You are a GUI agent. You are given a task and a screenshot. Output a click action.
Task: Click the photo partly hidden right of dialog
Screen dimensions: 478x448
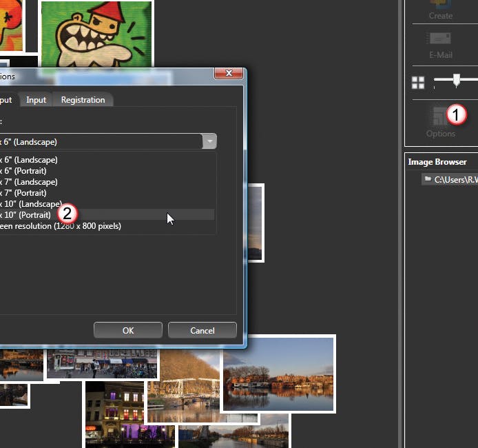pos(256,223)
